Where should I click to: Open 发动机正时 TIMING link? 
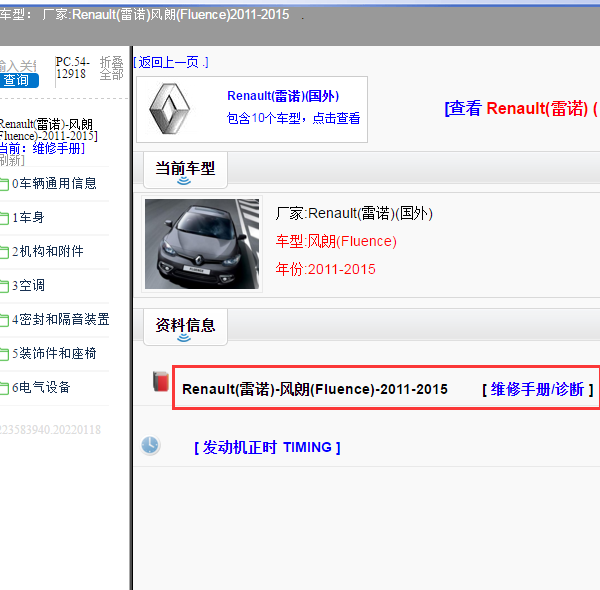267,447
